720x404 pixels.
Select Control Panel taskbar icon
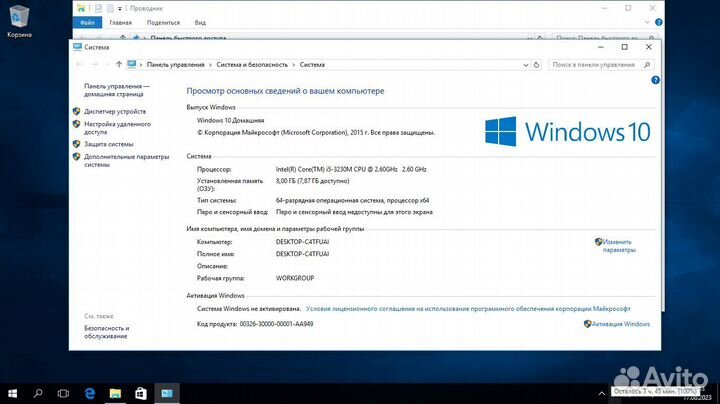(167, 393)
